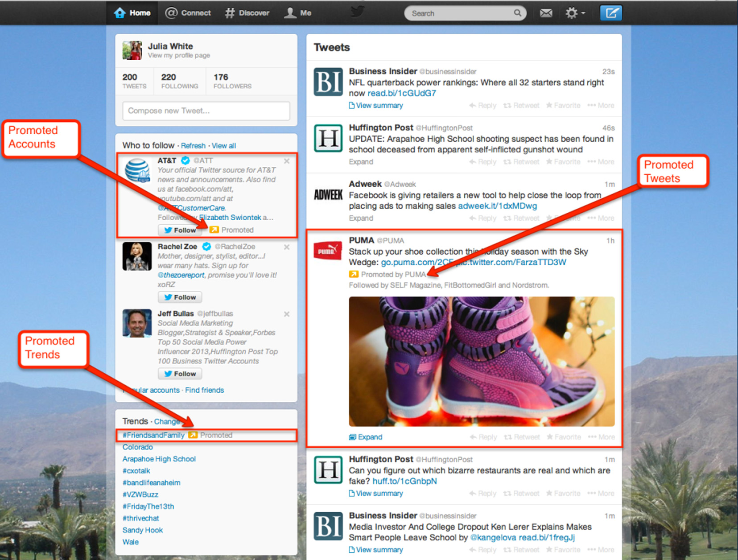The width and height of the screenshot is (738, 560).
Task: Click the Twitter bird logo
Action: tap(357, 12)
